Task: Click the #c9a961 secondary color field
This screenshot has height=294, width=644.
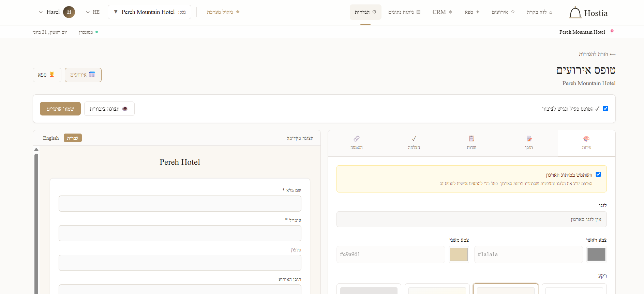Action: [391, 254]
